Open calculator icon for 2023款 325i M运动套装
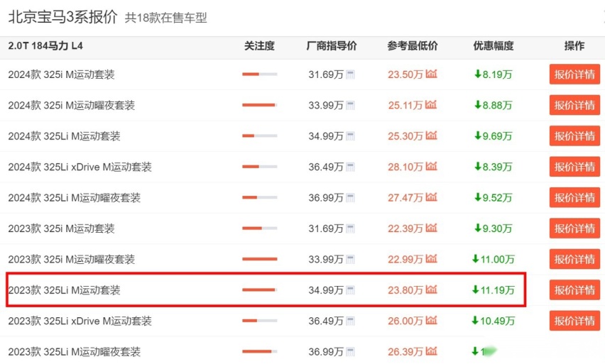This screenshot has width=605, height=364. 350,228
